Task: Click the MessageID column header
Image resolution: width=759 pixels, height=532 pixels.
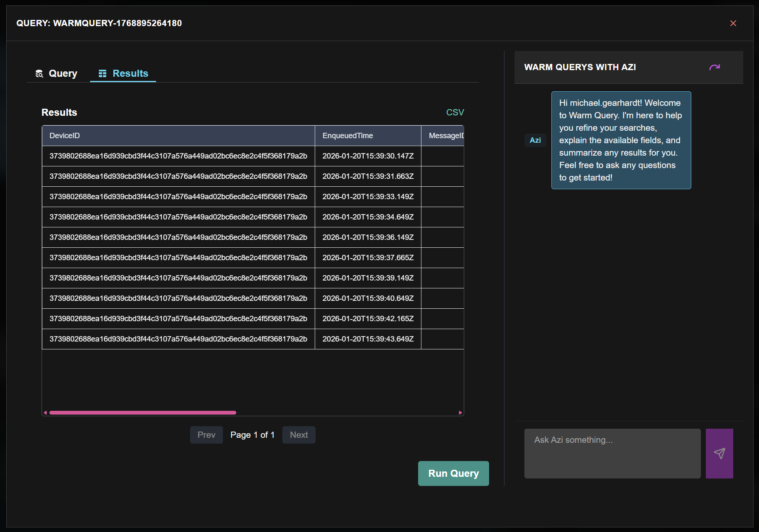Action: [443, 136]
